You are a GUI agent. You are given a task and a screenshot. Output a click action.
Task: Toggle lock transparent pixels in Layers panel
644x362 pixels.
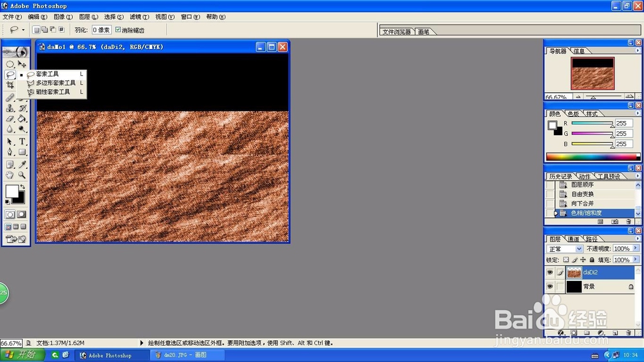click(566, 260)
